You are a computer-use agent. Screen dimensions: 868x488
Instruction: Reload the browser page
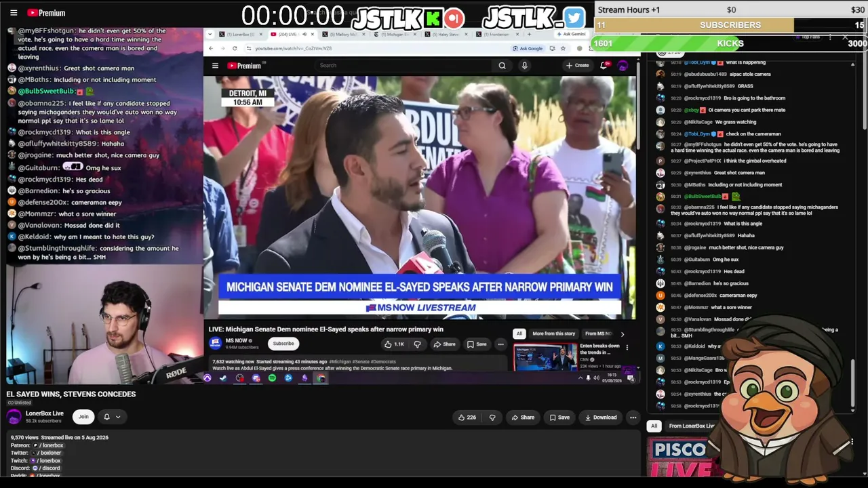tap(235, 48)
